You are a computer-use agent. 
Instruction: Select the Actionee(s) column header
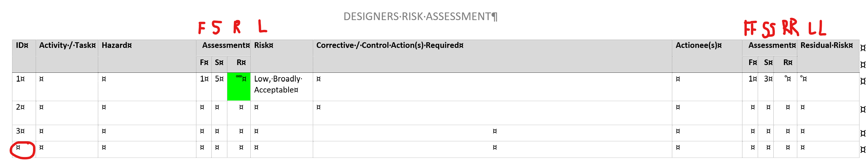pos(698,45)
